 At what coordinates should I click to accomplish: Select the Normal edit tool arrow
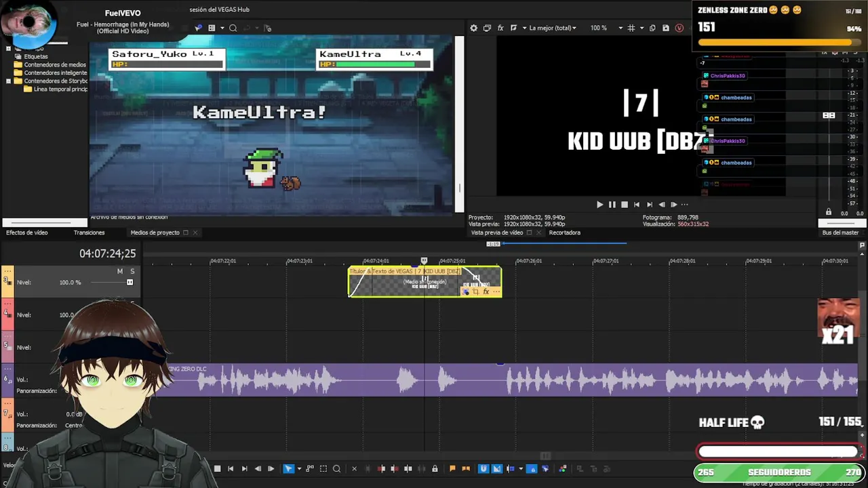[x=288, y=468]
